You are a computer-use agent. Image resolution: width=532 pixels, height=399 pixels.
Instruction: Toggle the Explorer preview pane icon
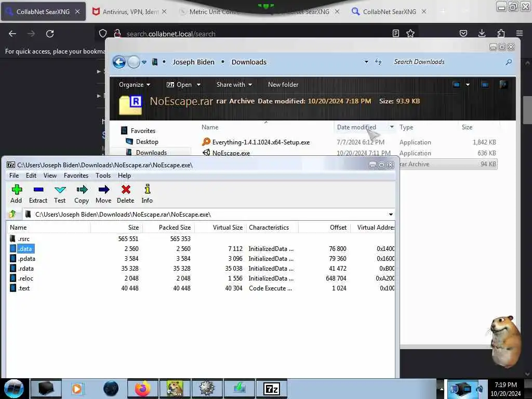tap(485, 85)
